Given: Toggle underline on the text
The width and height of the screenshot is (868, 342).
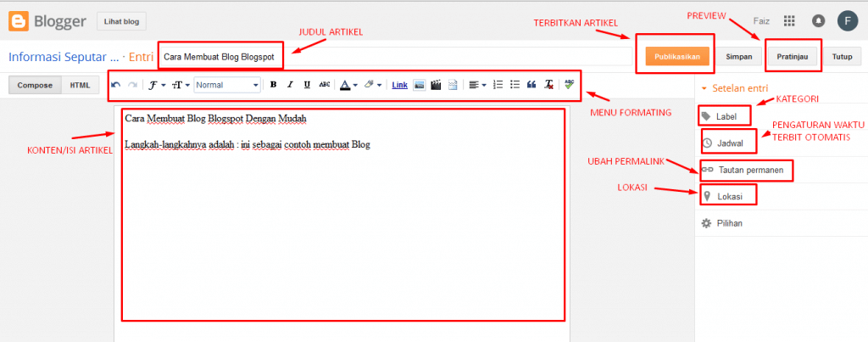Looking at the screenshot, I should (x=306, y=85).
